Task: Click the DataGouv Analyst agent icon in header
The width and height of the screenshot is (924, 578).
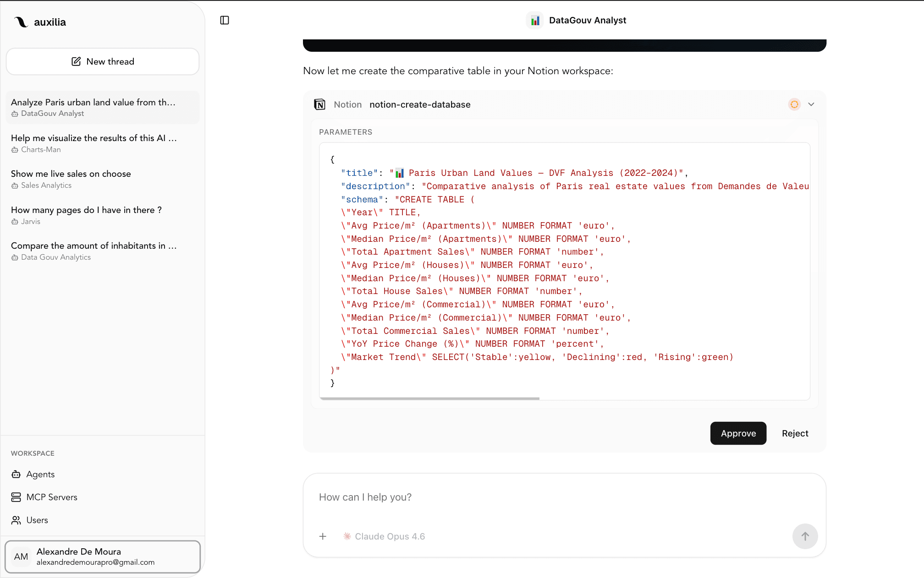Action: click(535, 20)
